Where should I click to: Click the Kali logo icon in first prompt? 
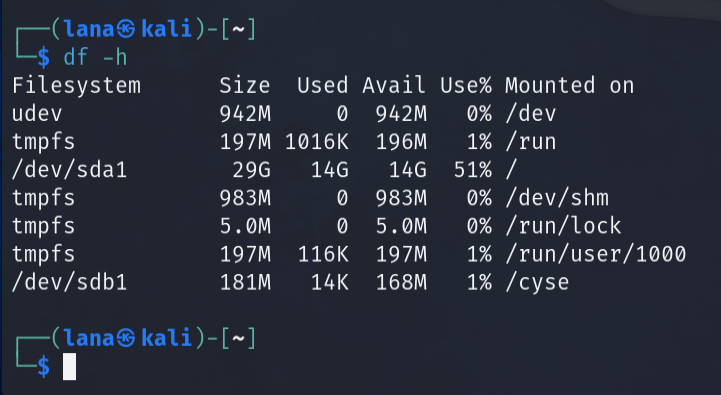[x=126, y=30]
